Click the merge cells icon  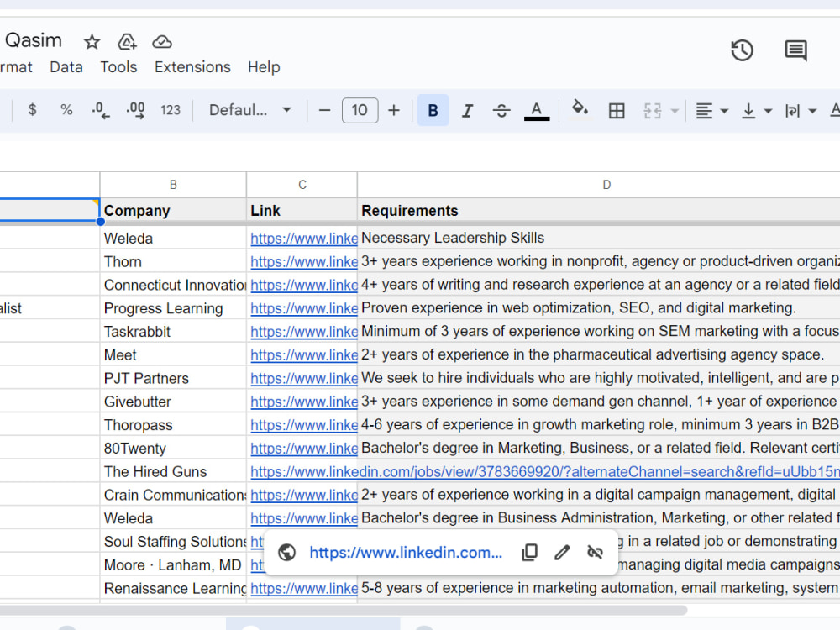[x=652, y=110]
